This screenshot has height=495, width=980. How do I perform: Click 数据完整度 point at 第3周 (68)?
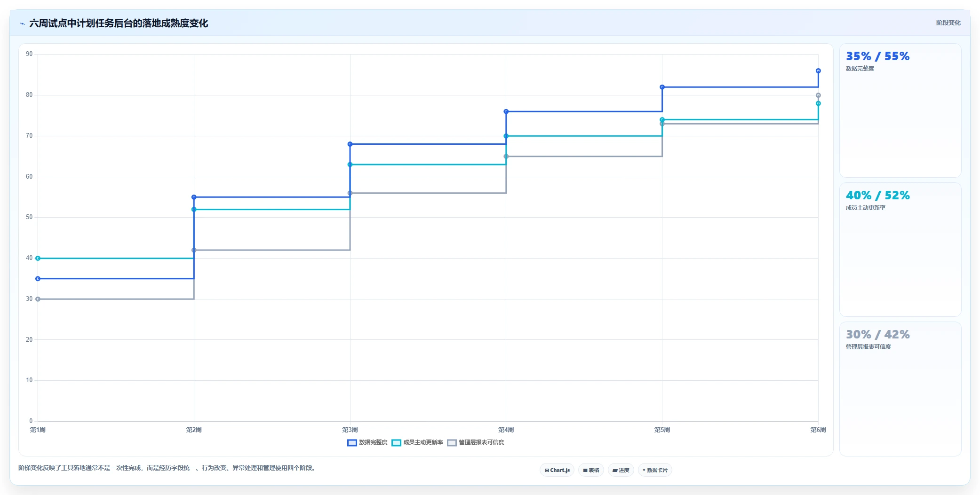coord(350,144)
